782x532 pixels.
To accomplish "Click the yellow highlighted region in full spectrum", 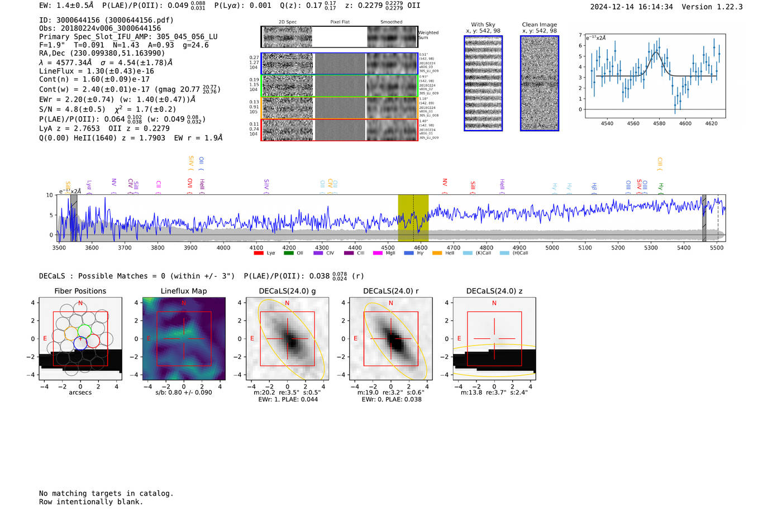I will (413, 218).
